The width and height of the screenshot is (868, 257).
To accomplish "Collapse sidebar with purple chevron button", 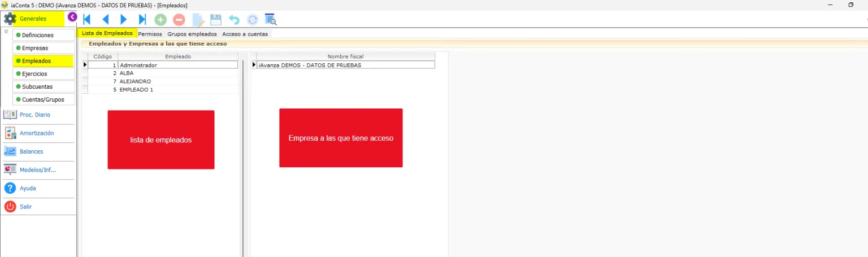I will 72,17.
